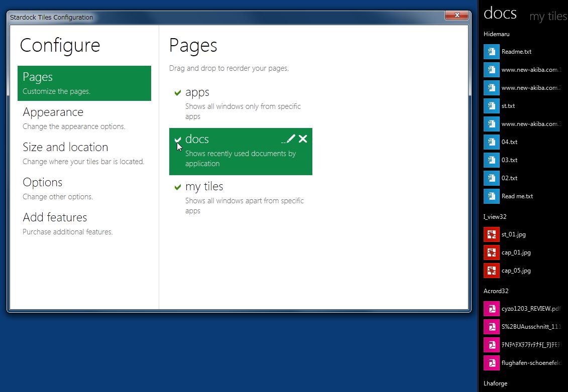568x392 pixels.
Task: Click the icon beside www.new-akiba.com.3
Action: [x=491, y=124]
